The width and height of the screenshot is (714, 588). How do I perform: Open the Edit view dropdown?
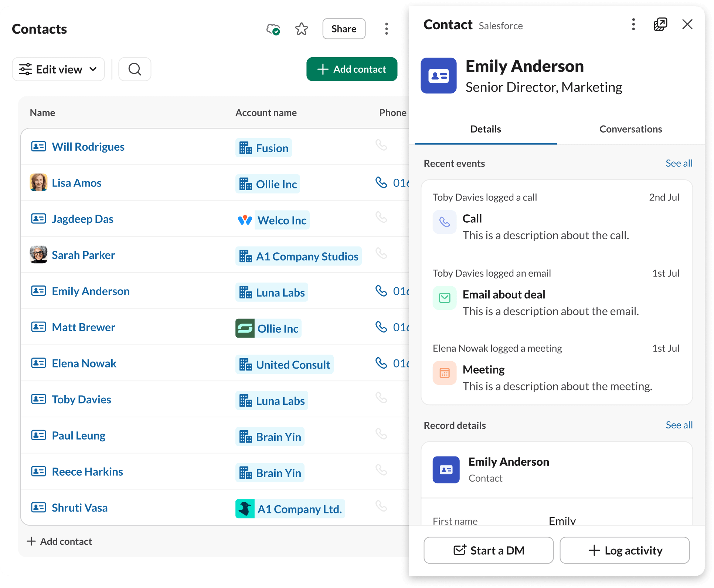tap(58, 69)
